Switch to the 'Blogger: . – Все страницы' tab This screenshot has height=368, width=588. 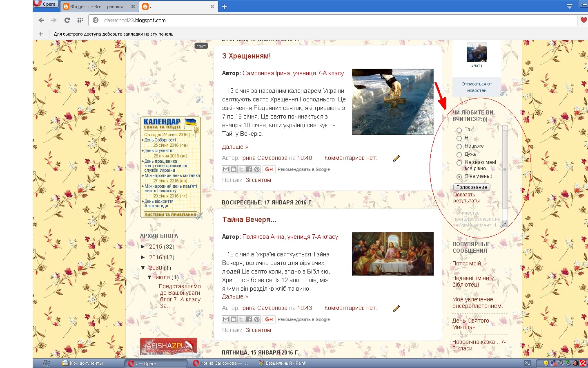pyautogui.click(x=96, y=7)
